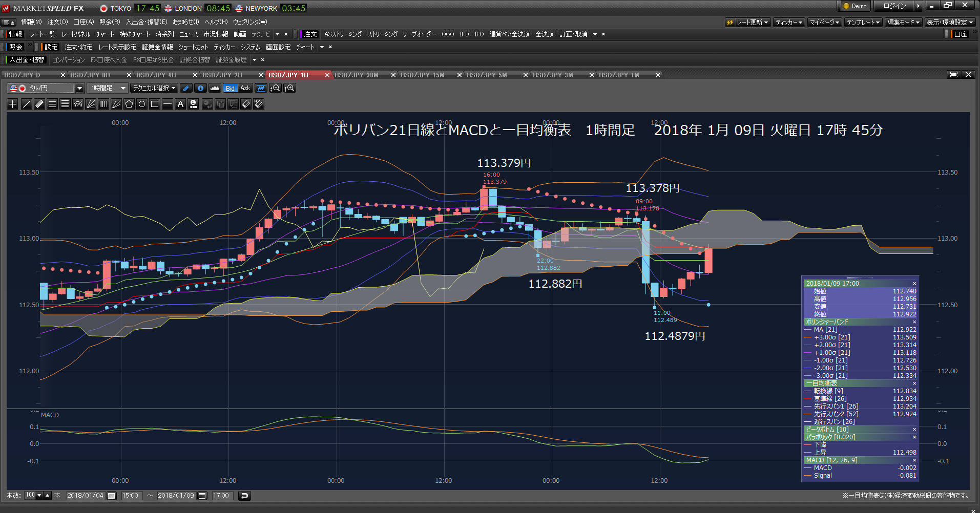
Task: Close the 2018/01/09 17:00 price info box
Action: 914,284
